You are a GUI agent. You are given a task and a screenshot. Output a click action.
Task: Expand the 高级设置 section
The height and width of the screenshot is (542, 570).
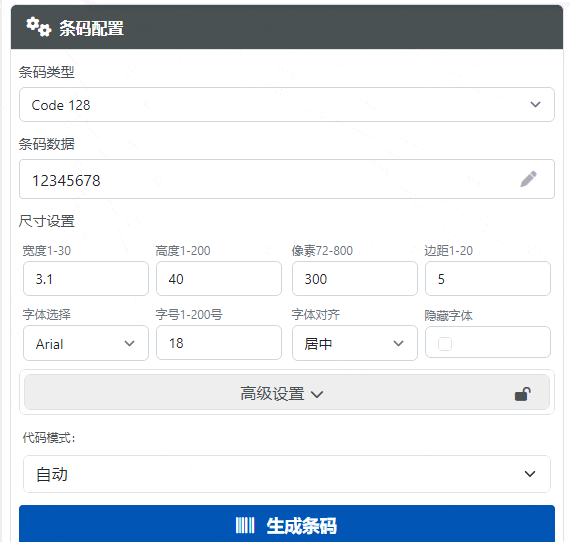tap(287, 393)
